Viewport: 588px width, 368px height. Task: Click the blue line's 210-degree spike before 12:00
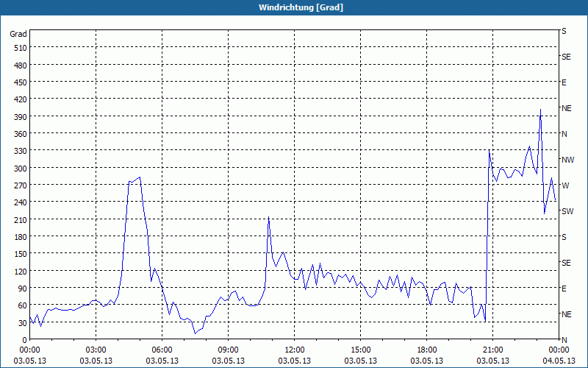268,217
